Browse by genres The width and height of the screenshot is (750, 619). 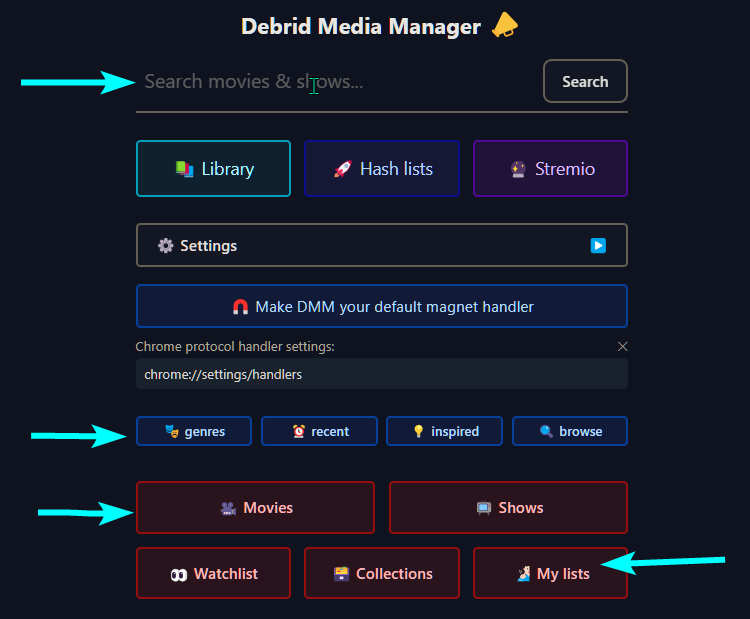pos(194,431)
